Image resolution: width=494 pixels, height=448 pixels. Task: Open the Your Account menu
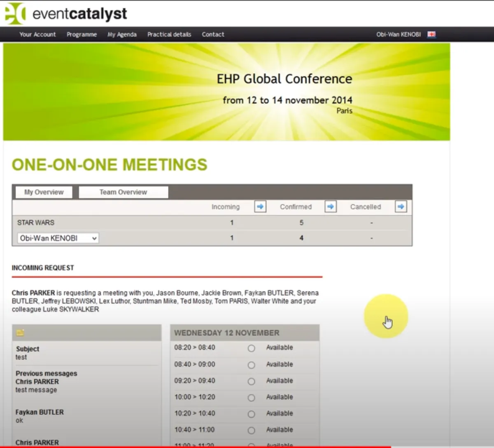pos(37,35)
